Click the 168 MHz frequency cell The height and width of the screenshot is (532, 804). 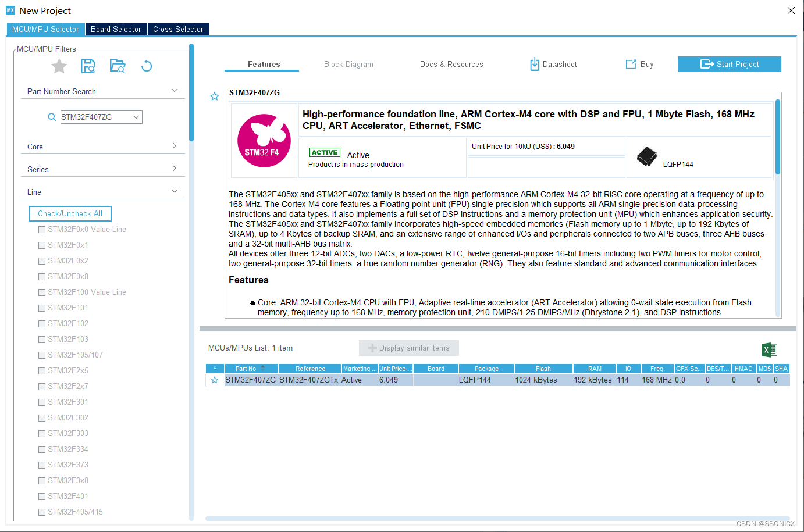pos(657,380)
